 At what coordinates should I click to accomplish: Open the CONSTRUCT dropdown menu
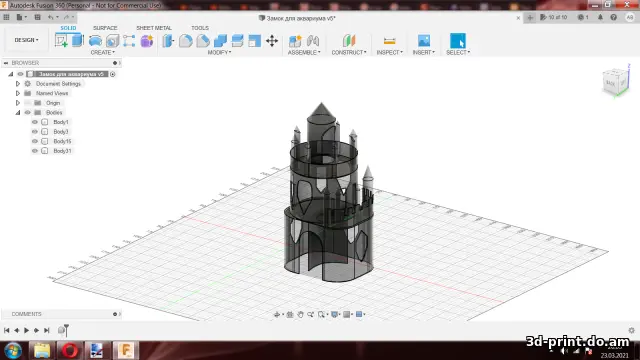pyautogui.click(x=349, y=53)
